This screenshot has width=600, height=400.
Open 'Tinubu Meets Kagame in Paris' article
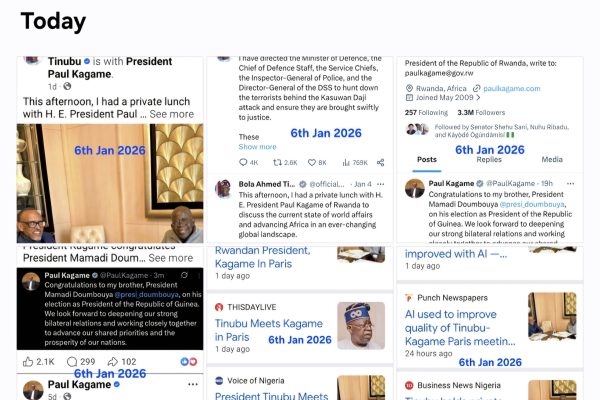point(269,330)
